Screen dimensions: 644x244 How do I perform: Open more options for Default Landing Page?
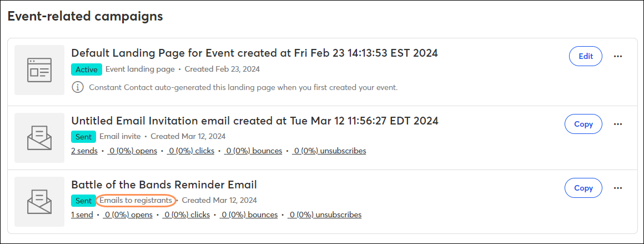click(x=618, y=56)
